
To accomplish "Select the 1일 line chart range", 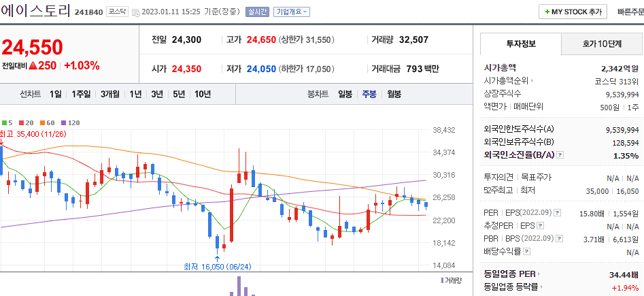I will click(x=55, y=94).
